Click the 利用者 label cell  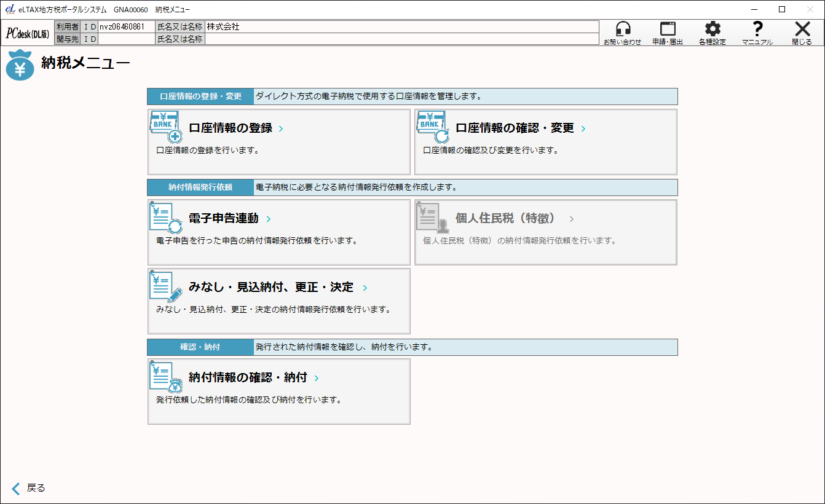(x=68, y=27)
